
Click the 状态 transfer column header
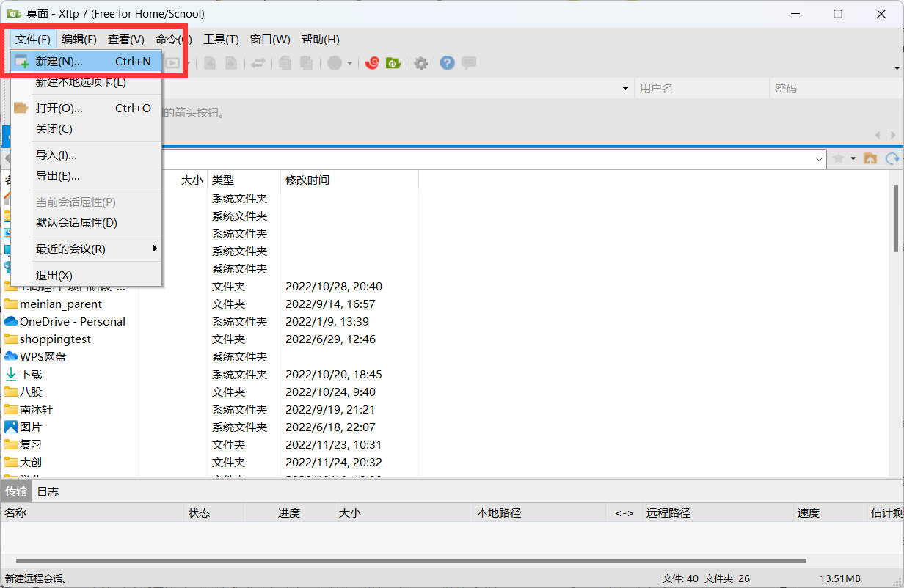(214, 513)
